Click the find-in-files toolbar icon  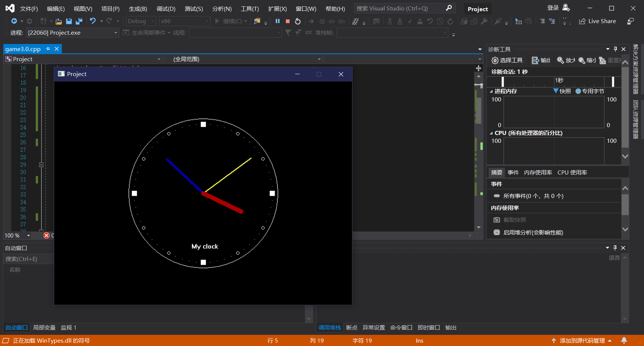click(257, 21)
